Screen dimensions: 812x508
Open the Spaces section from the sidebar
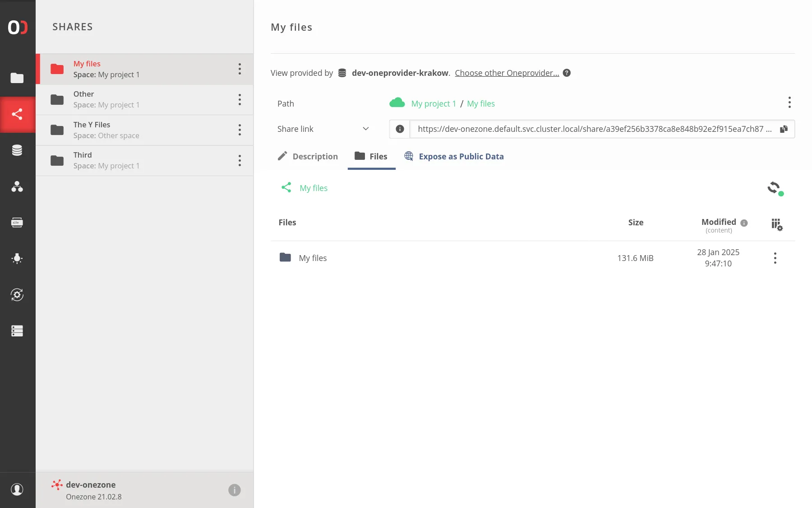coord(17,150)
